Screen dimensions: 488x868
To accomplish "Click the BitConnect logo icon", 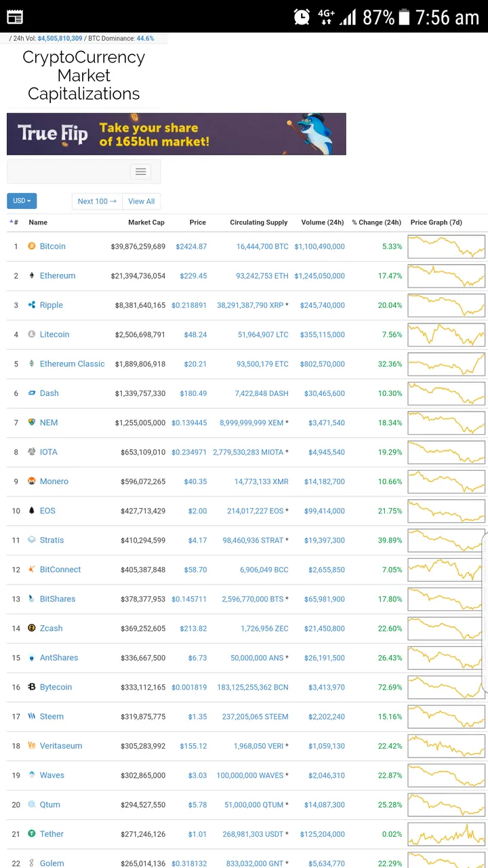I will pyautogui.click(x=32, y=570).
